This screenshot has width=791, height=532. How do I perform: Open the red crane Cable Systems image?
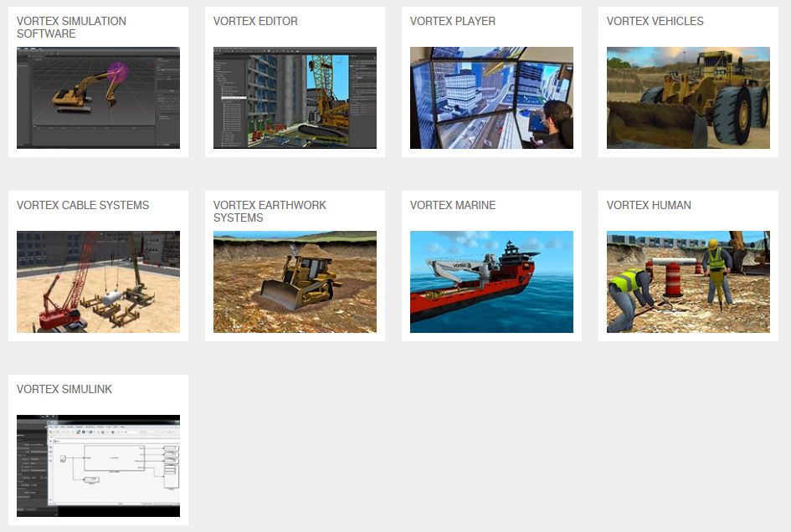pos(99,282)
